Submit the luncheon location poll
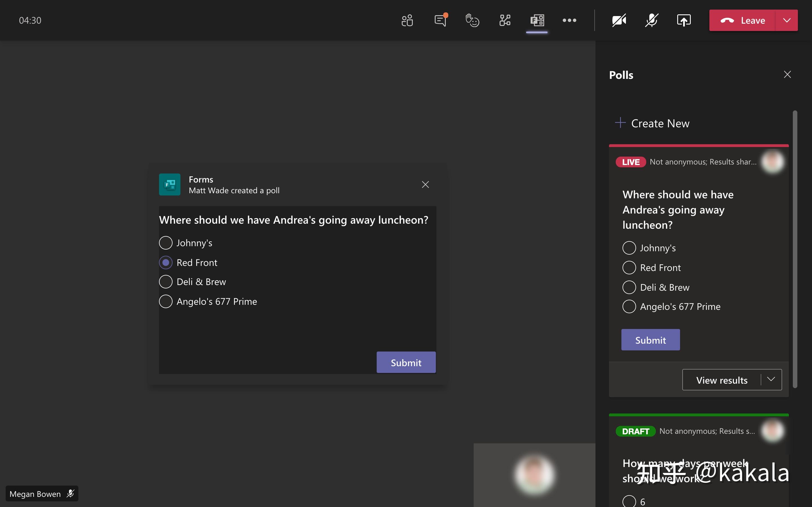This screenshot has width=812, height=507. pos(406,362)
